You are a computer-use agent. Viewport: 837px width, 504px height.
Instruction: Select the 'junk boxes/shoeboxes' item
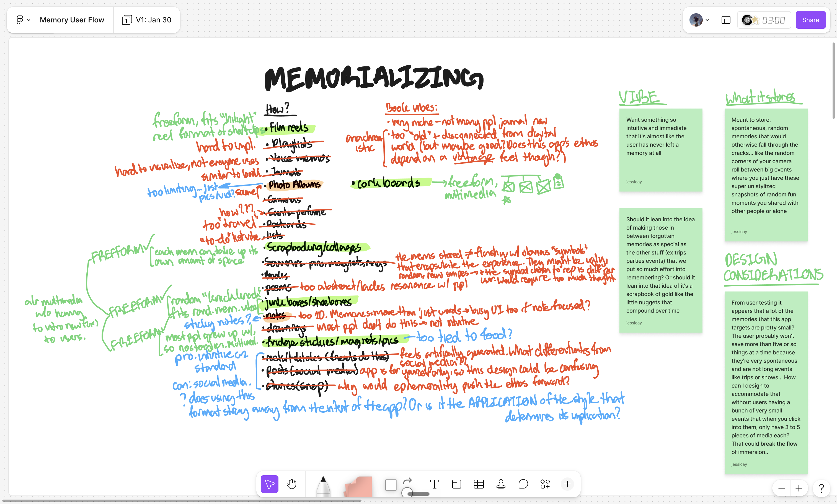[309, 302]
